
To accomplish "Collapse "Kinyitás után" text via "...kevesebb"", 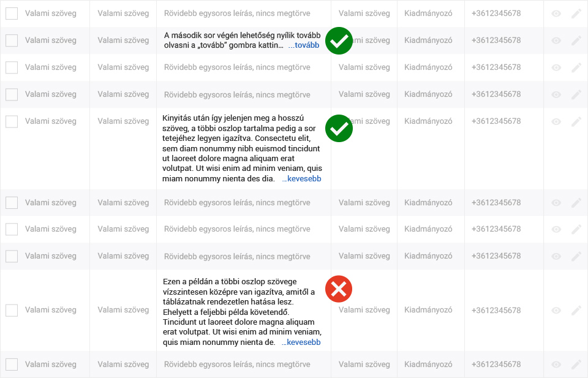I will coord(301,179).
